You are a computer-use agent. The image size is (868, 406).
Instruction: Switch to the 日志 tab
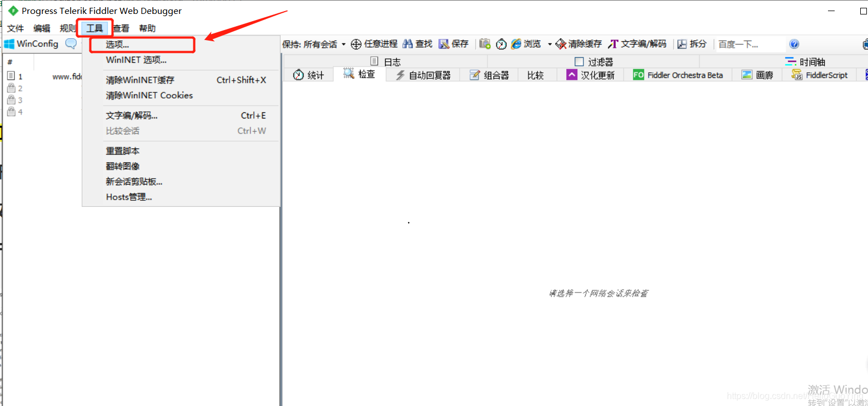[x=386, y=62]
